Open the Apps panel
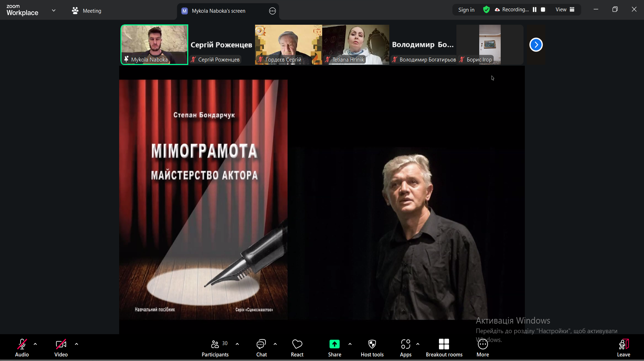Screen dimensions: 644x361 tap(405, 348)
